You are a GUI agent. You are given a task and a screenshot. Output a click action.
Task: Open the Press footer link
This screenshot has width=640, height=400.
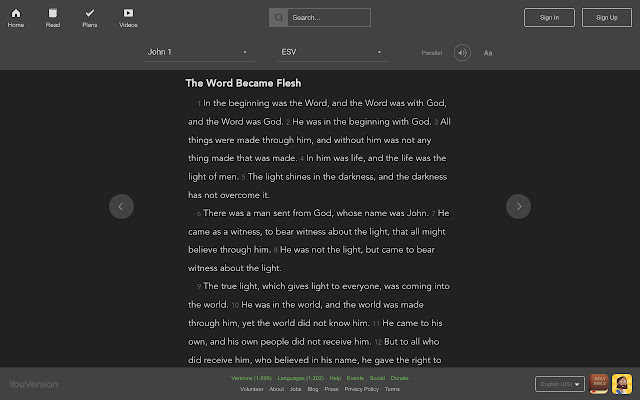point(331,389)
